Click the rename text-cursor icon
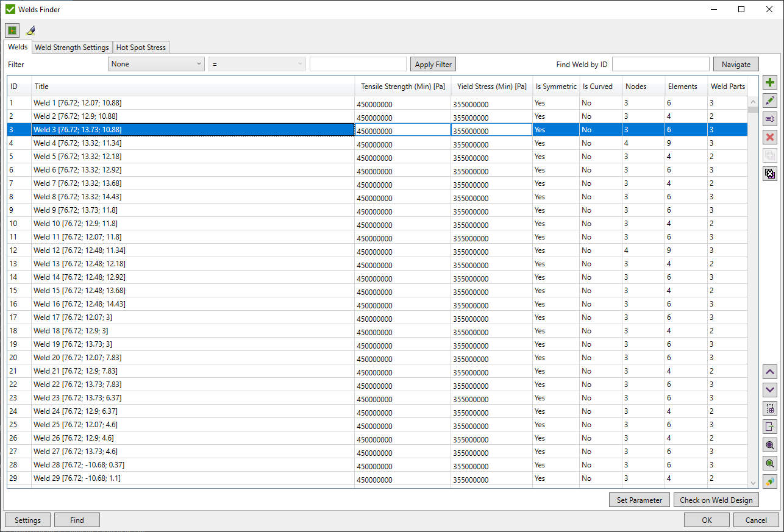The height and width of the screenshot is (532, 784). 770,119
